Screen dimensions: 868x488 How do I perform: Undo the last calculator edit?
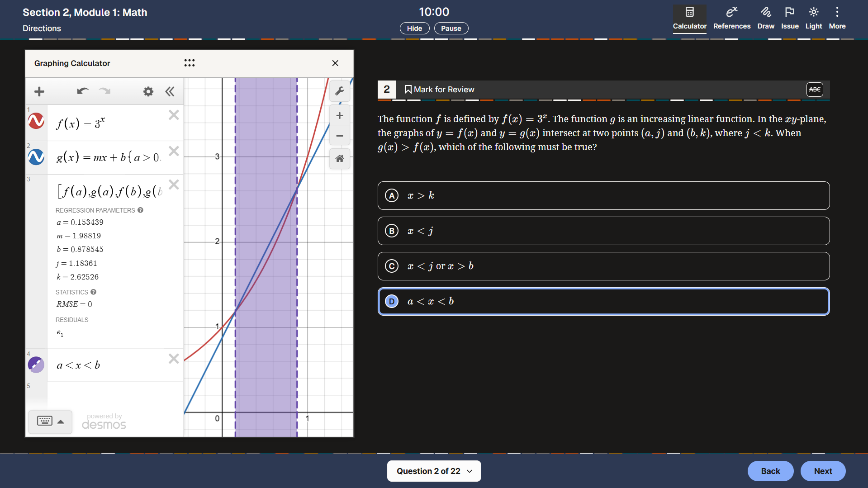(82, 91)
